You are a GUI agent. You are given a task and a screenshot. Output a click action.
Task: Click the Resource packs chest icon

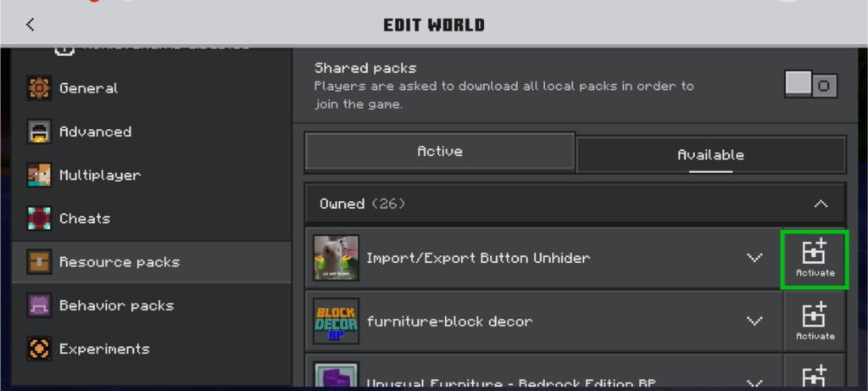point(39,262)
